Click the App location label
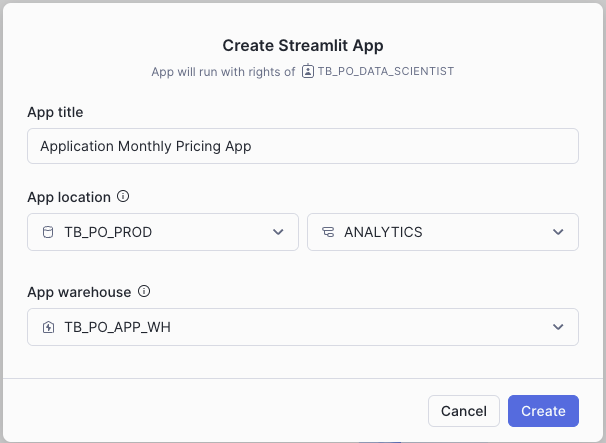Screen dimensions: 606x443 [x=69, y=197]
